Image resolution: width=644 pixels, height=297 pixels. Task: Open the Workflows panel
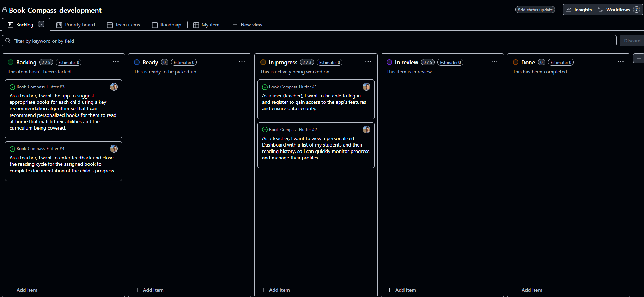(619, 10)
